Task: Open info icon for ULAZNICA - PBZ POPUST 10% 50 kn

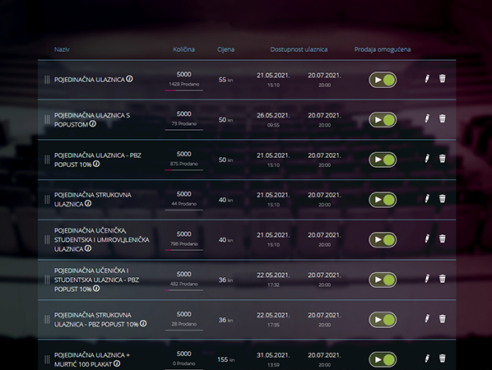Action: pyautogui.click(x=96, y=164)
